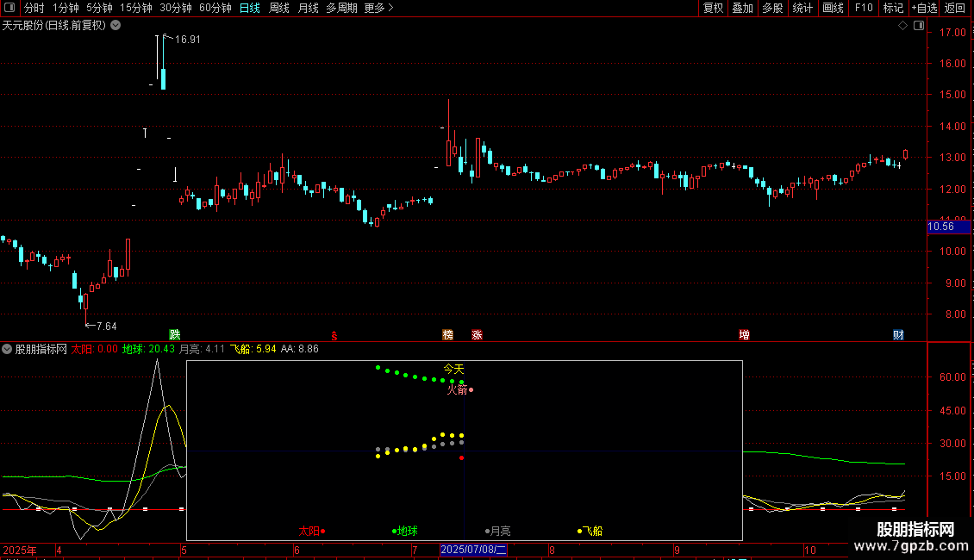Image resolution: width=974 pixels, height=560 pixels.
Task: Switch to 周线 weekly chart tab
Action: pyautogui.click(x=279, y=8)
